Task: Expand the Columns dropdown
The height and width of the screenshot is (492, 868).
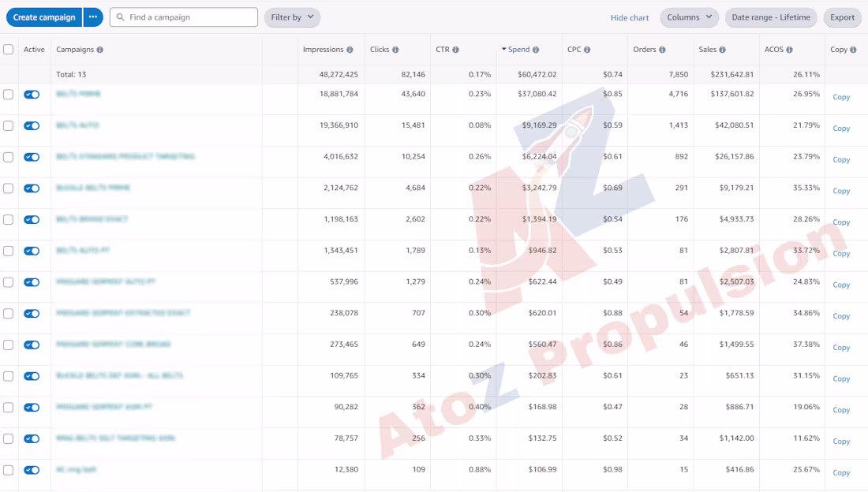Action: [x=689, y=17]
